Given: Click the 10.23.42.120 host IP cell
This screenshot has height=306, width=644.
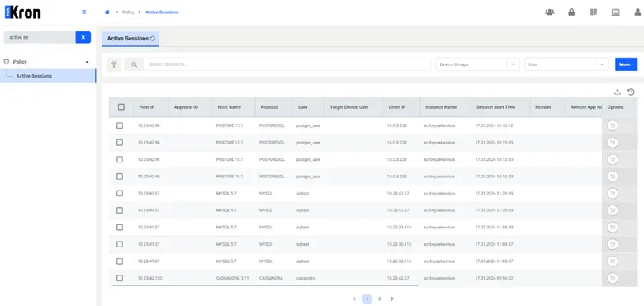Looking at the screenshot, I should point(150,278).
